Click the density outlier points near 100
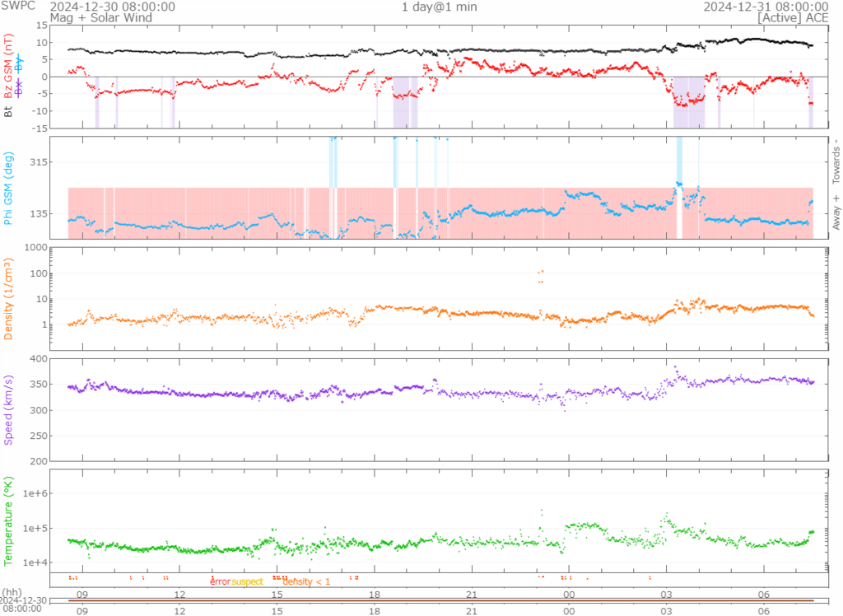 [x=540, y=277]
